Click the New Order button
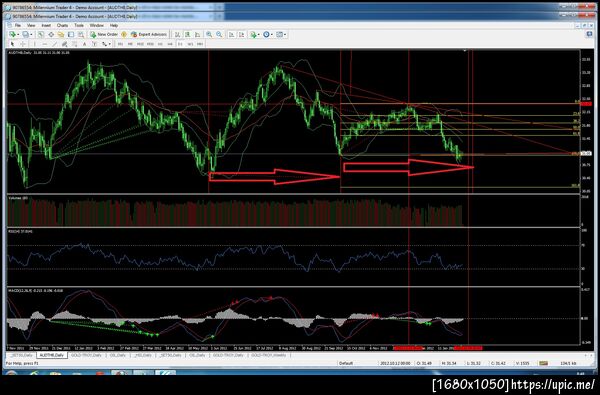 click(x=104, y=34)
